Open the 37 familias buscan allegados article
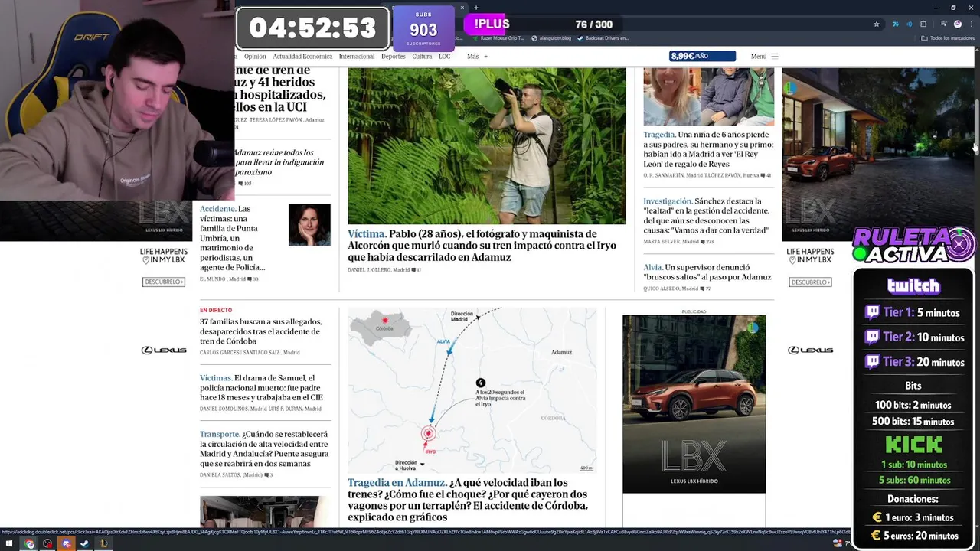 (260, 332)
